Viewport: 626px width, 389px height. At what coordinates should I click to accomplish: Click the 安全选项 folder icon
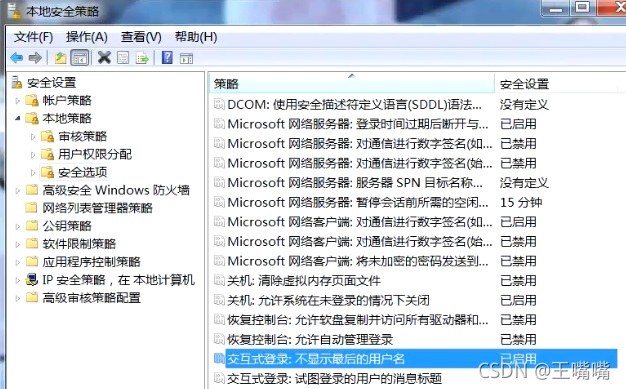(x=48, y=172)
